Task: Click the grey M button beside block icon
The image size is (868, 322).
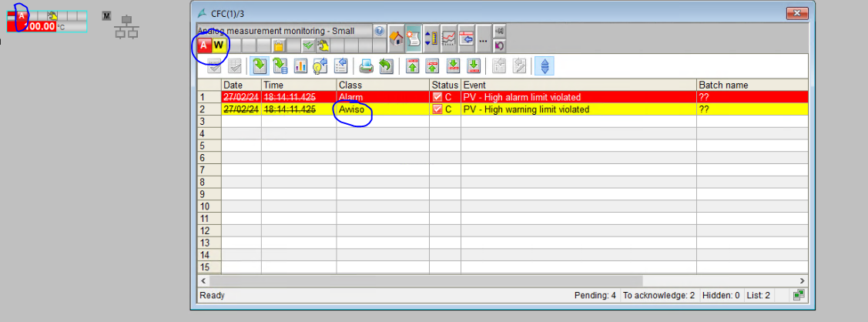Action: 107,16
